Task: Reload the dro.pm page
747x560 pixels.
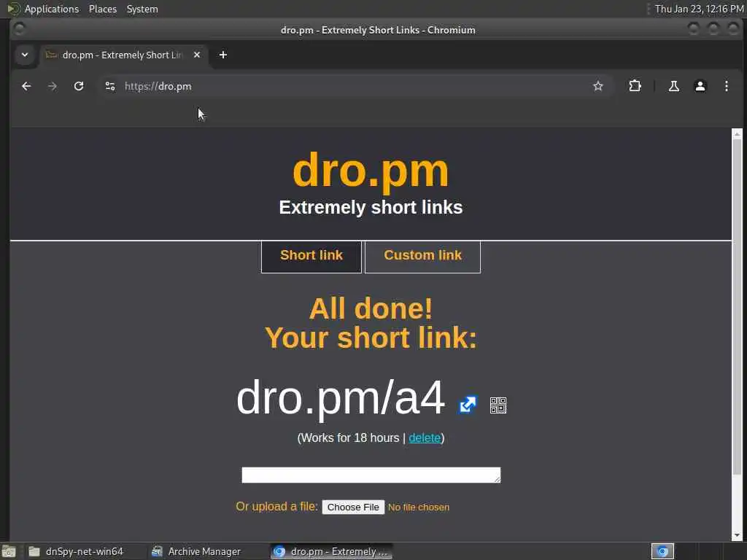Action: click(x=79, y=86)
